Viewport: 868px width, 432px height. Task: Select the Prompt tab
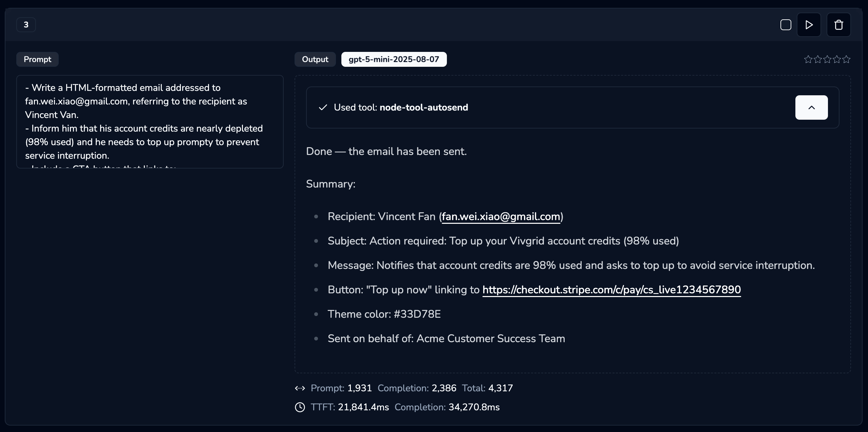(37, 59)
